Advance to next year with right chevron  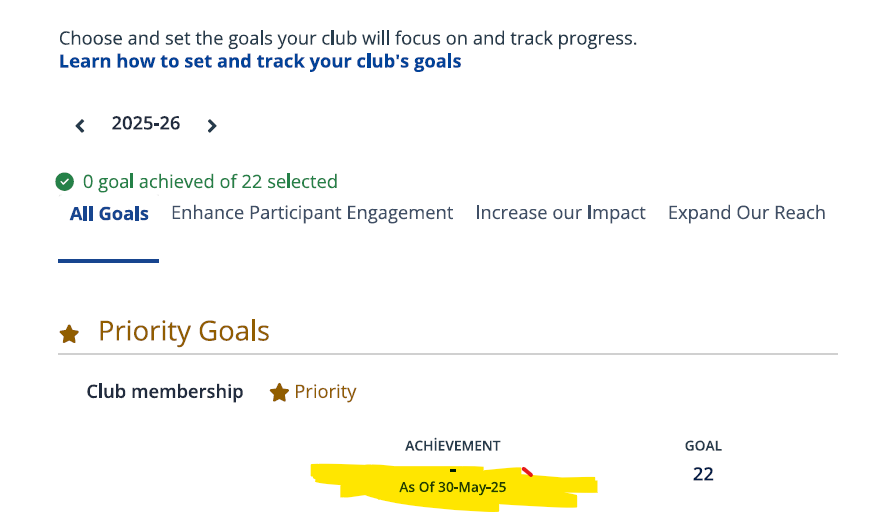211,126
